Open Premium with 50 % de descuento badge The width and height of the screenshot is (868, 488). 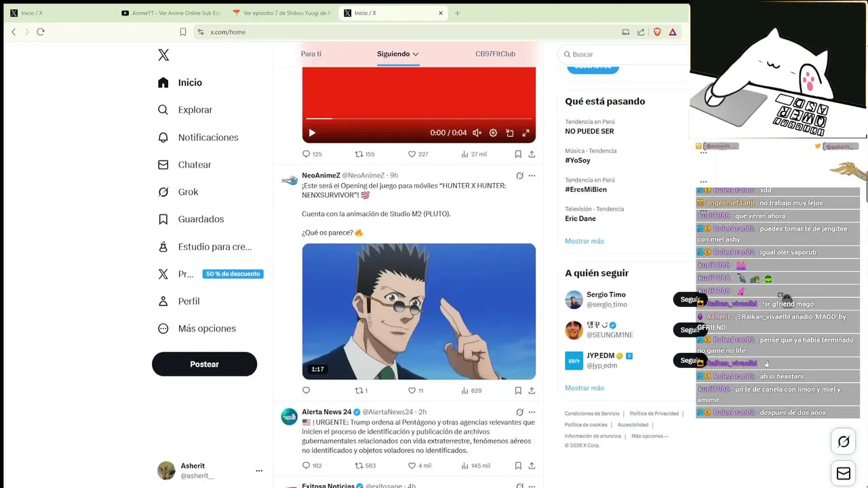(x=210, y=274)
